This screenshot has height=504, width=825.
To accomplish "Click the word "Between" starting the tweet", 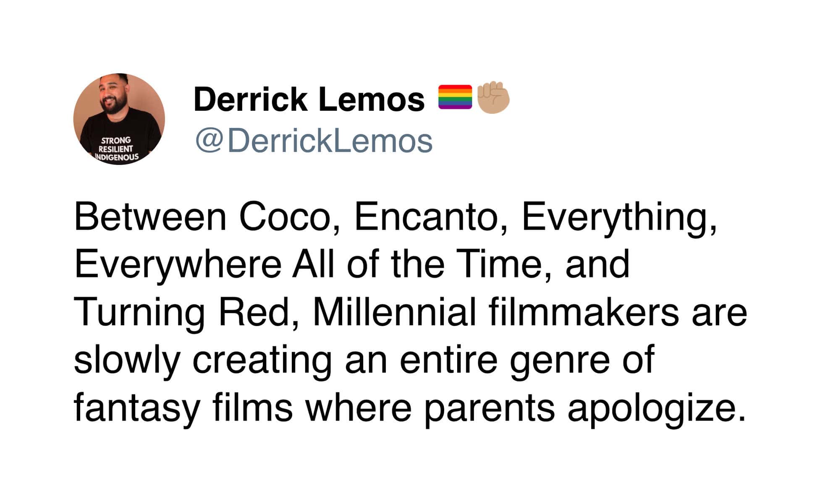I will (x=150, y=217).
